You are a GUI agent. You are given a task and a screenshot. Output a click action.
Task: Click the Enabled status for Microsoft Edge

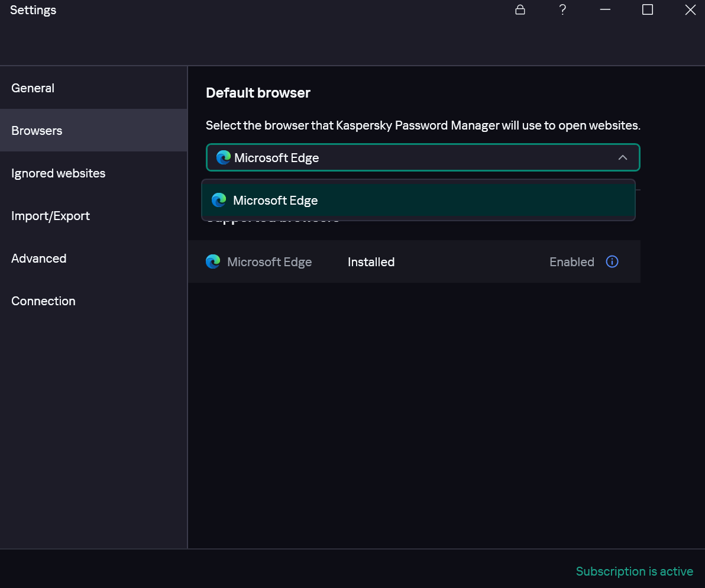pyautogui.click(x=571, y=262)
